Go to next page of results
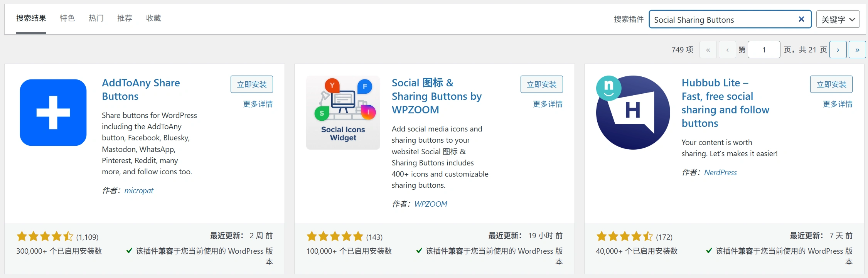868x278 pixels. point(838,50)
